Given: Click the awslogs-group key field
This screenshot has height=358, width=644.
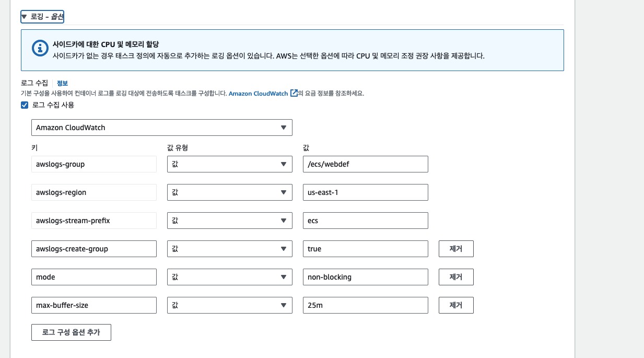Looking at the screenshot, I should [94, 164].
